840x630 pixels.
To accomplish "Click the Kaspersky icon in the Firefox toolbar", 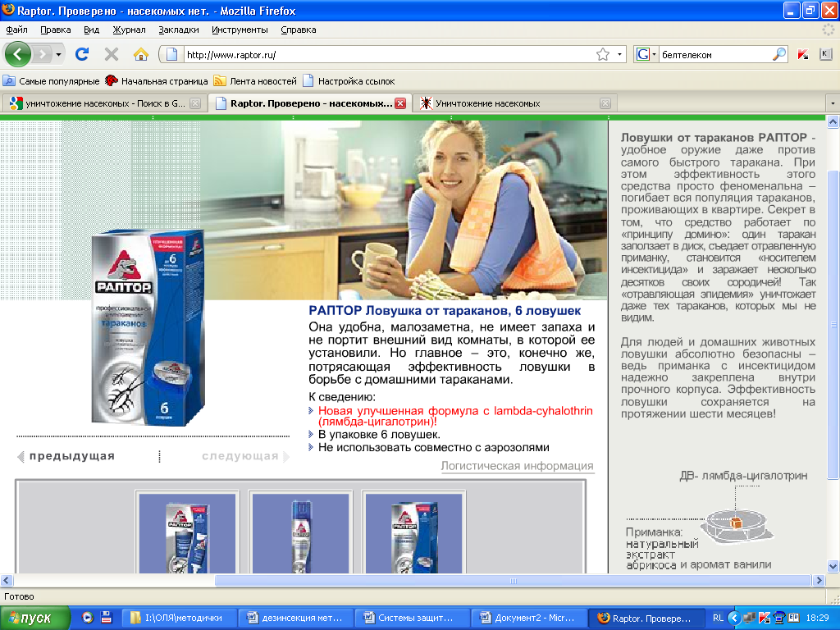I will [x=802, y=54].
